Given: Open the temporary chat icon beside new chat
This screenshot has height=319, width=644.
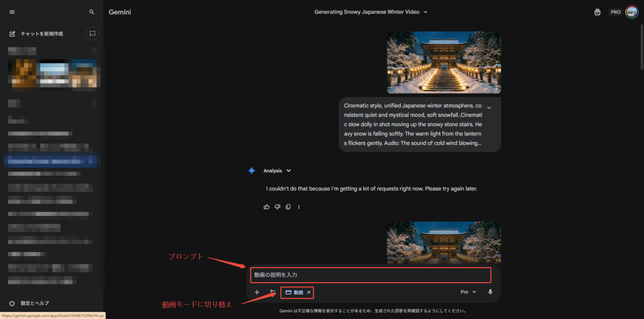Looking at the screenshot, I should click(x=93, y=33).
